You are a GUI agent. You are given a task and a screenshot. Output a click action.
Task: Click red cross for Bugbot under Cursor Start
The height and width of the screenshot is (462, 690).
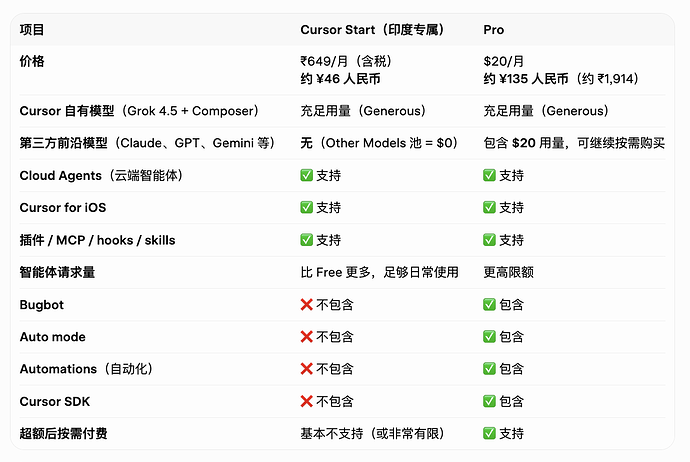click(x=306, y=304)
